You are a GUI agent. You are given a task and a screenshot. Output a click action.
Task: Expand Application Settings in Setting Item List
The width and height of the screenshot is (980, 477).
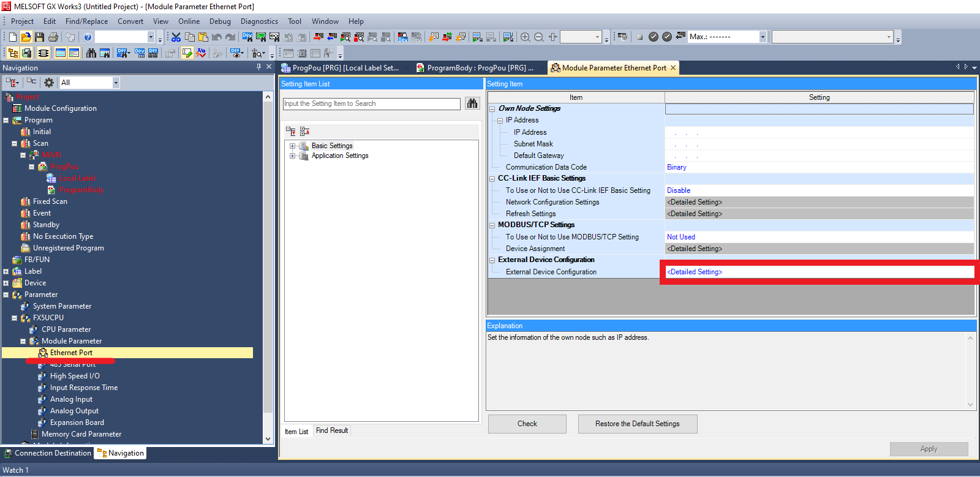[x=293, y=156]
